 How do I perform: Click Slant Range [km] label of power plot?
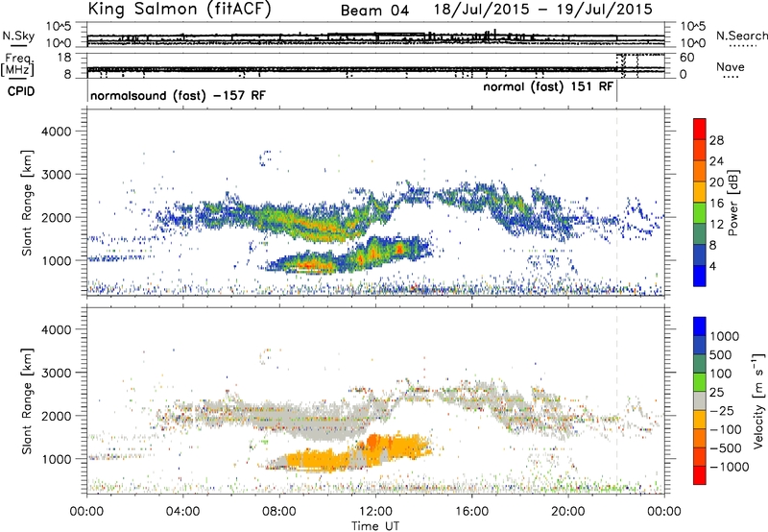click(28, 203)
